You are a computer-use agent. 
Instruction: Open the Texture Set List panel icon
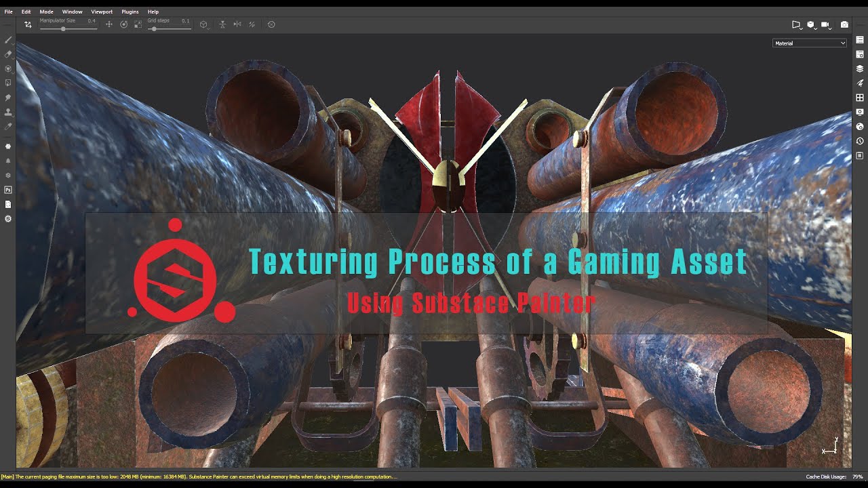pos(860,40)
